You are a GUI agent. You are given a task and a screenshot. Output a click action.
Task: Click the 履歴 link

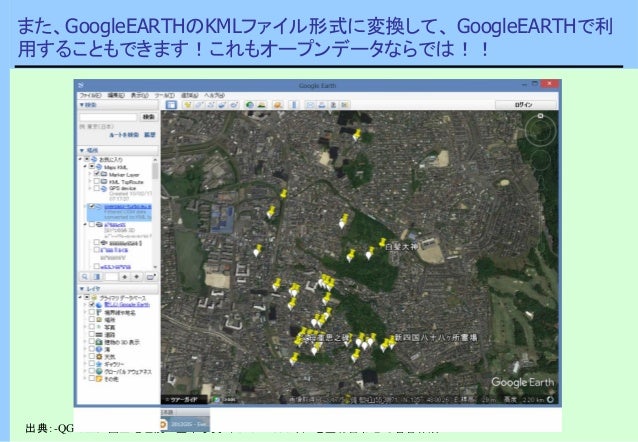pyautogui.click(x=150, y=135)
